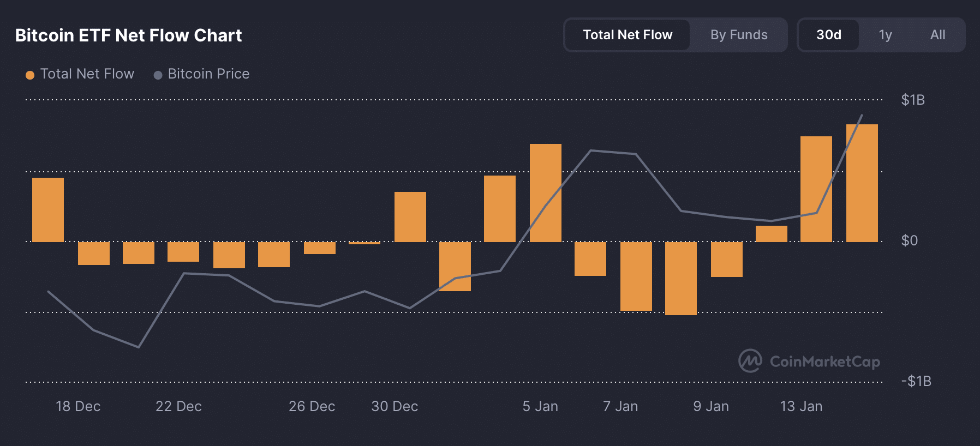Click the CoinMarketCap watermark text

(824, 361)
